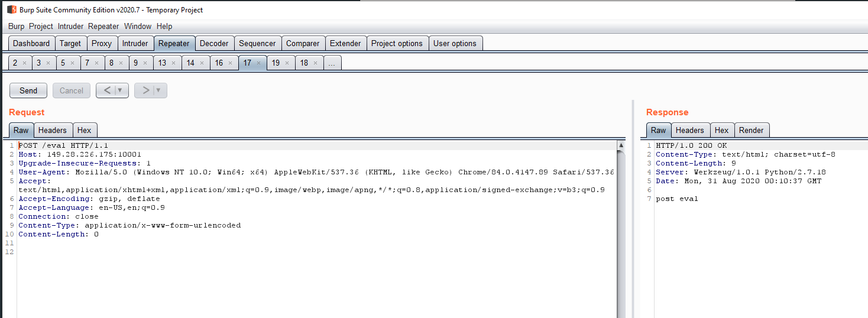The height and width of the screenshot is (318, 868).
Task: Click the 'Server: Werkzeug/1.0.1' response header
Action: coord(741,172)
